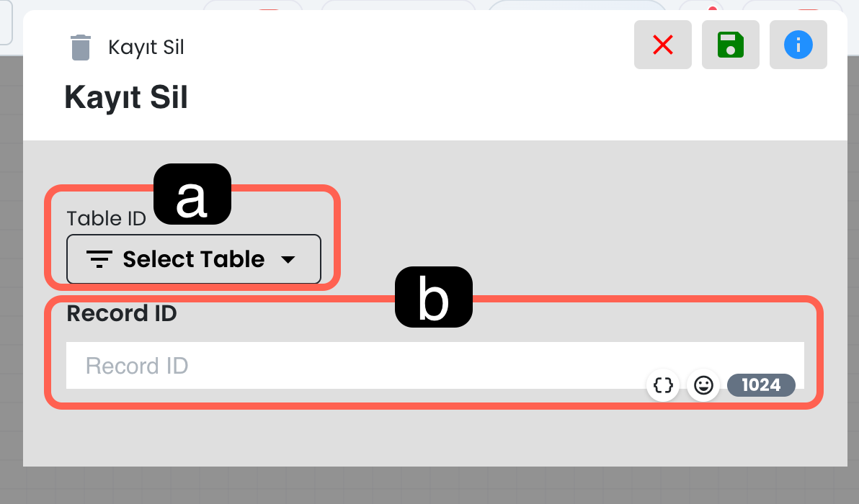This screenshot has height=504, width=859.
Task: Select the small Kayıt Sil label beside trash
Action: pyautogui.click(x=146, y=48)
